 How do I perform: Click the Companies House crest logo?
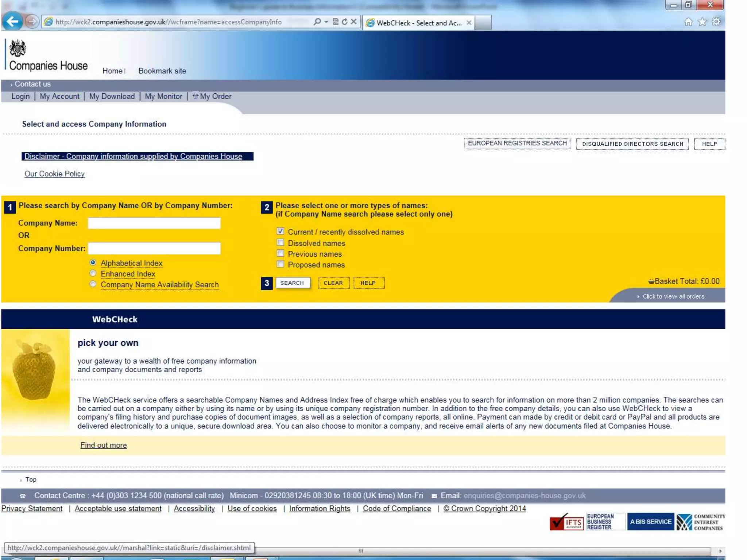point(18,48)
